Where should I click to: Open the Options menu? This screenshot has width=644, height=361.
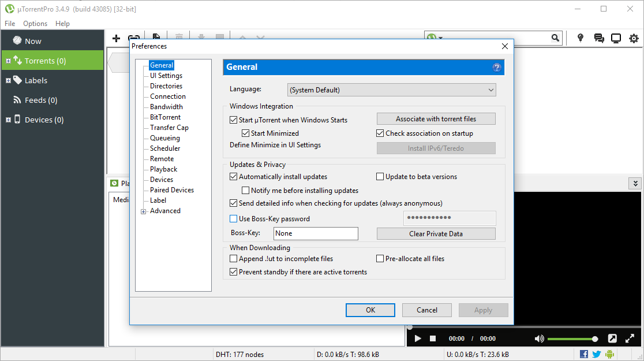tap(35, 24)
